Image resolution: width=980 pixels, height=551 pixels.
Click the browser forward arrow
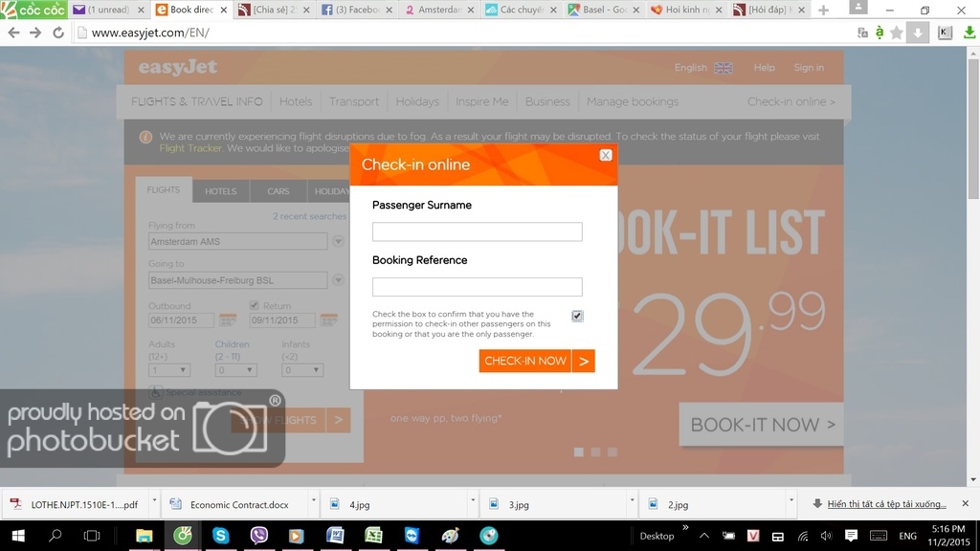[35, 33]
